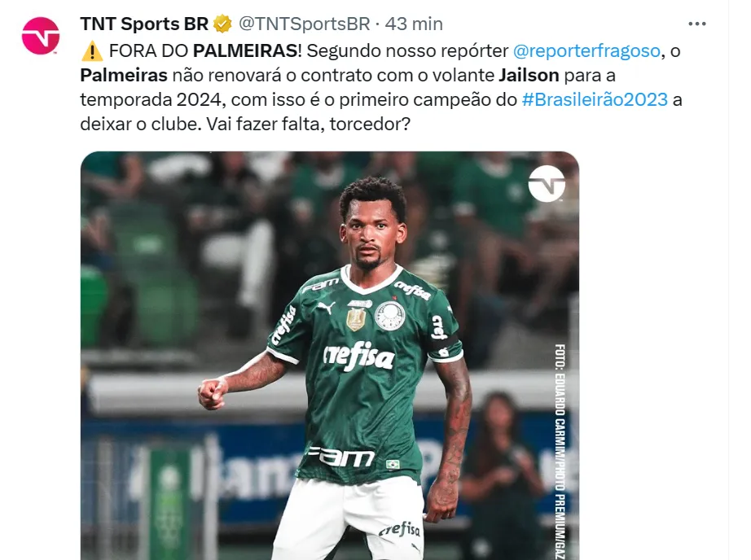Viewport: 751px width, 560px height.
Task: Open the TNT Sports BR profile avatar
Action: tap(41, 36)
